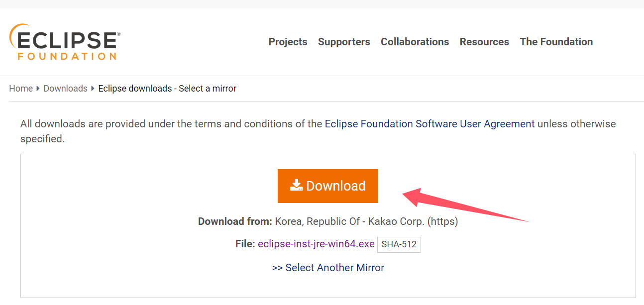Choose Select Another Mirror
The image size is (644, 305).
pyautogui.click(x=328, y=268)
